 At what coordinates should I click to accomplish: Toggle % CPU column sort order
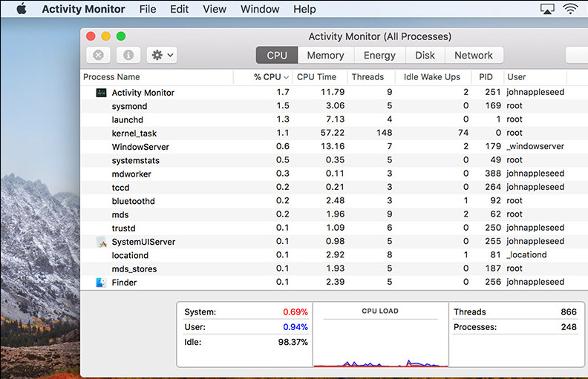[263, 77]
